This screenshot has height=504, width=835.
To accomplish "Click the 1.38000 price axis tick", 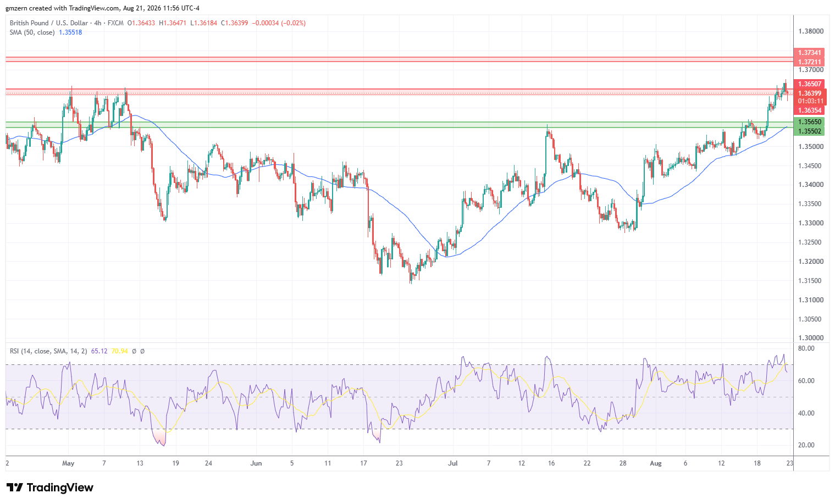I will 811,31.
